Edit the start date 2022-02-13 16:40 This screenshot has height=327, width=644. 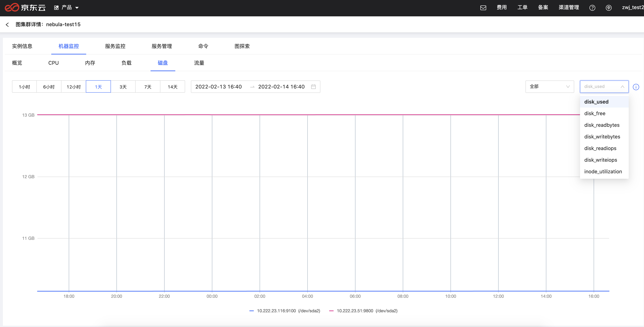pyautogui.click(x=219, y=87)
